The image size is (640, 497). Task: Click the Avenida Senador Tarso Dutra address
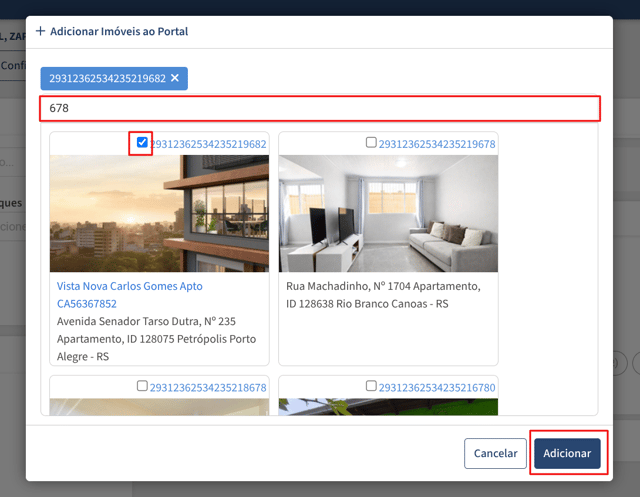tap(156, 339)
